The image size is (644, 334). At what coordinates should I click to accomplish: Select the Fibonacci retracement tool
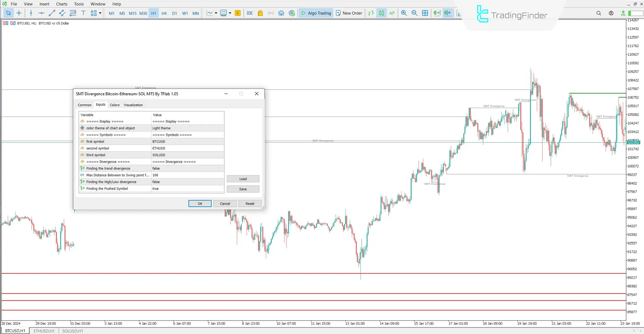(x=73, y=13)
